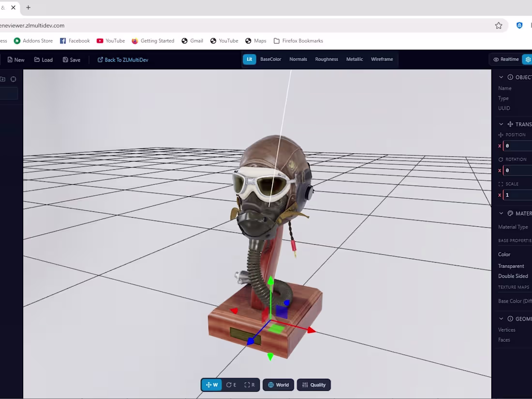532x399 pixels.
Task: Collapse the MATERIAL section
Action: [501, 213]
